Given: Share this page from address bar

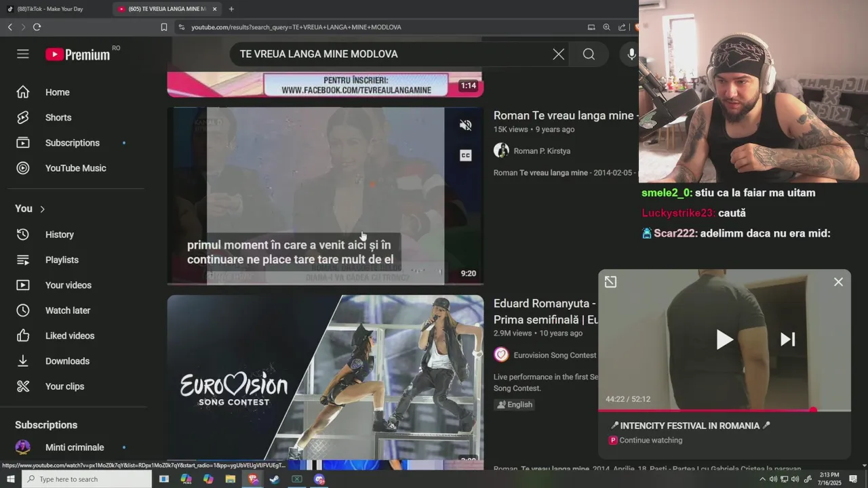Looking at the screenshot, I should 622,27.
